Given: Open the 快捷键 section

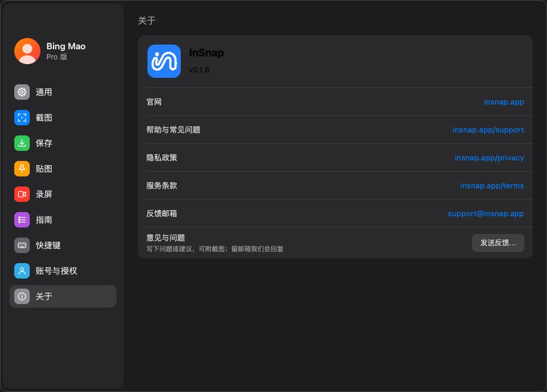Looking at the screenshot, I should [63, 245].
